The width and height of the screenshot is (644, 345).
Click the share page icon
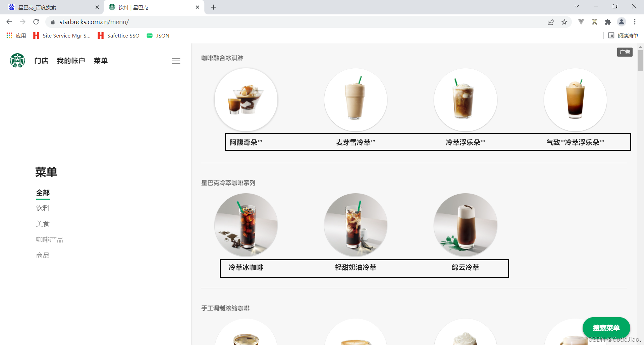551,22
